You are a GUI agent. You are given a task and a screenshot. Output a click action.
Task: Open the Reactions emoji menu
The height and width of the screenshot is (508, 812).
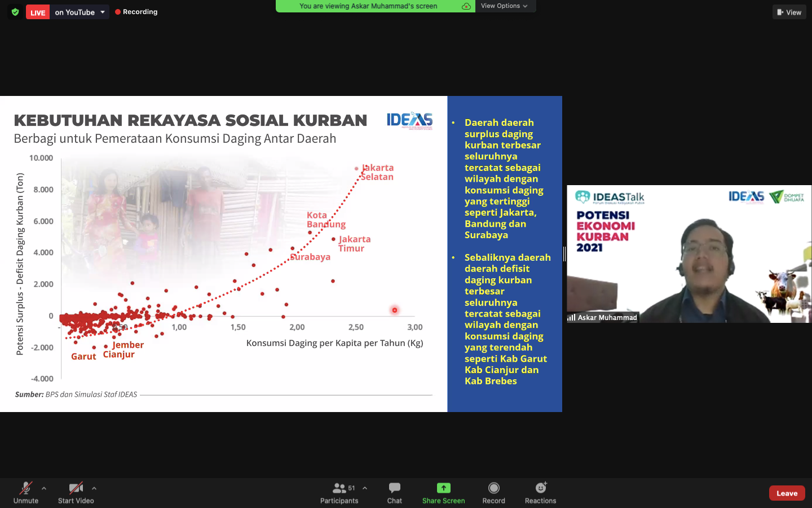(540, 488)
